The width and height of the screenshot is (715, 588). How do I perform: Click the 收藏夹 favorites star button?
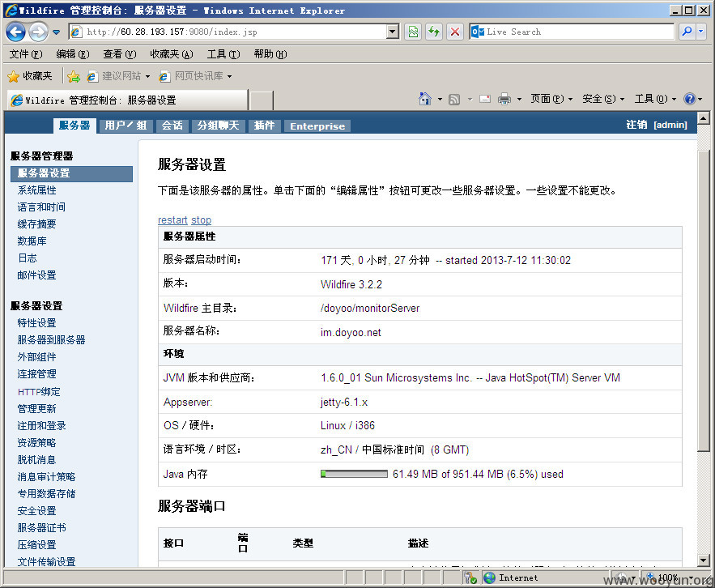[31, 76]
